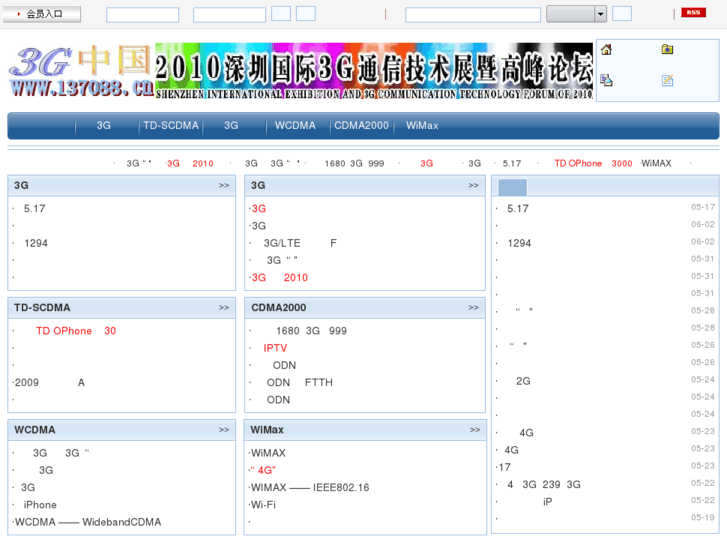Screen dimensions: 727x545
Task: Click the starred folder favorites icon
Action: 667,49
